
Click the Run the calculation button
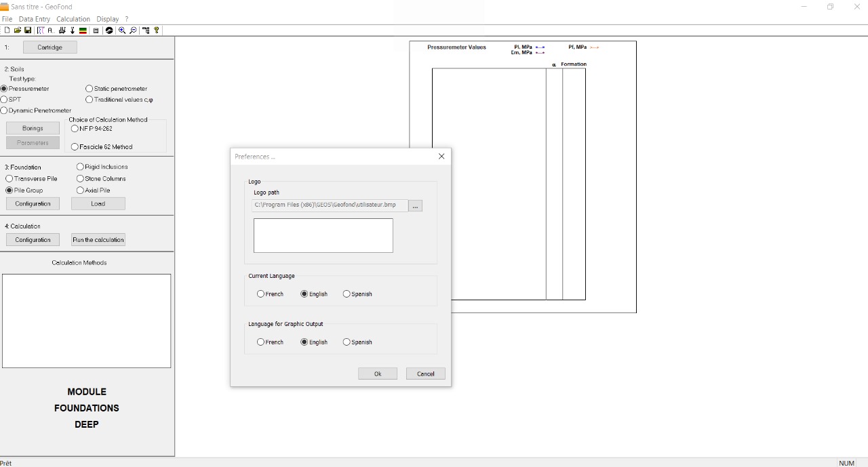98,240
